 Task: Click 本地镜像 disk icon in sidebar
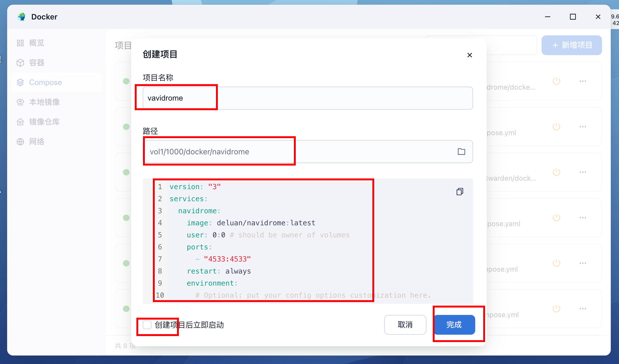[x=20, y=102]
